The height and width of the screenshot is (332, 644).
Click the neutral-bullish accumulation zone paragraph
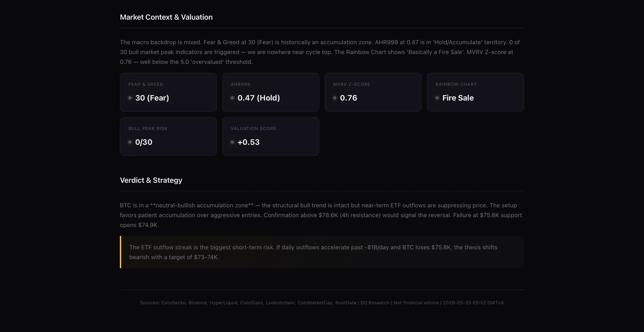pyautogui.click(x=321, y=215)
